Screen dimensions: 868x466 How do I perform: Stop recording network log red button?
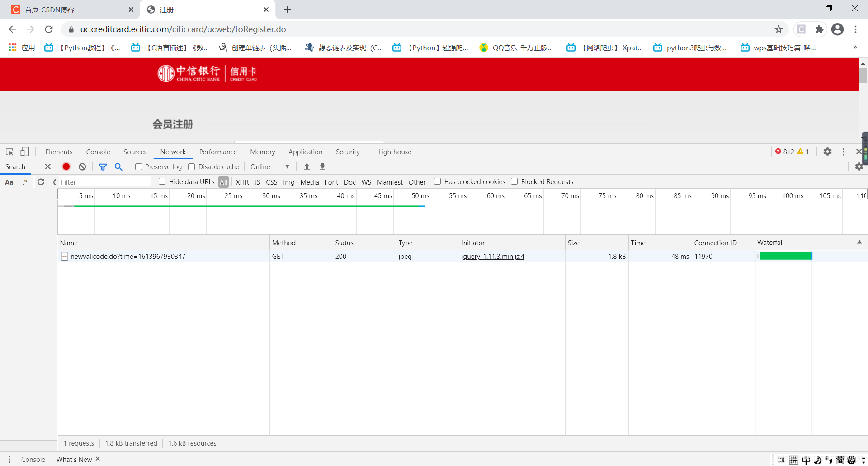point(66,166)
